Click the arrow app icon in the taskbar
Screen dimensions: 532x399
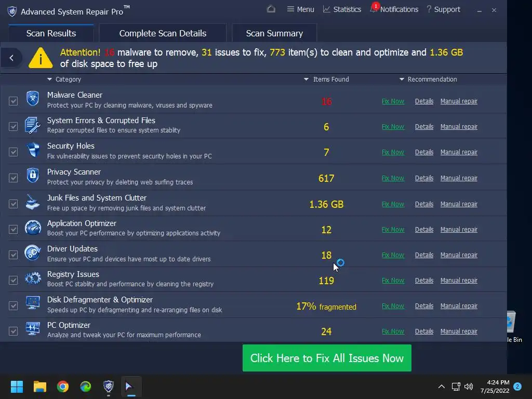(x=131, y=387)
